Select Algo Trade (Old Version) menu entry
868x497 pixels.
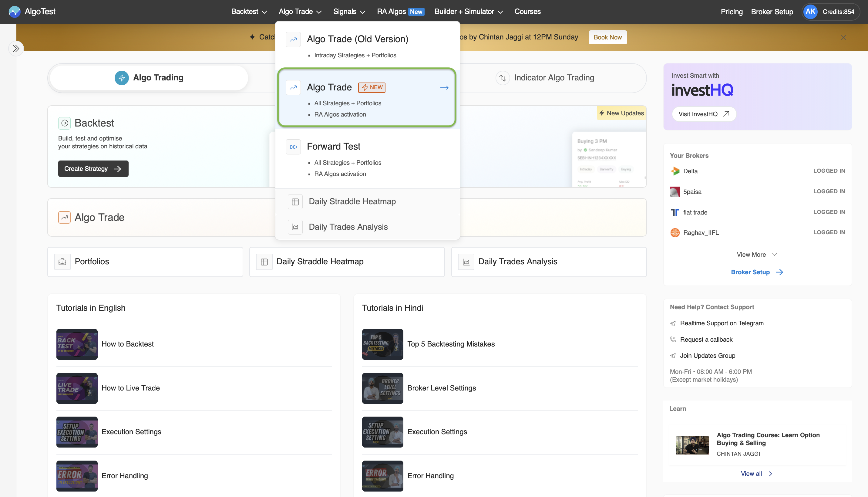coord(367,46)
